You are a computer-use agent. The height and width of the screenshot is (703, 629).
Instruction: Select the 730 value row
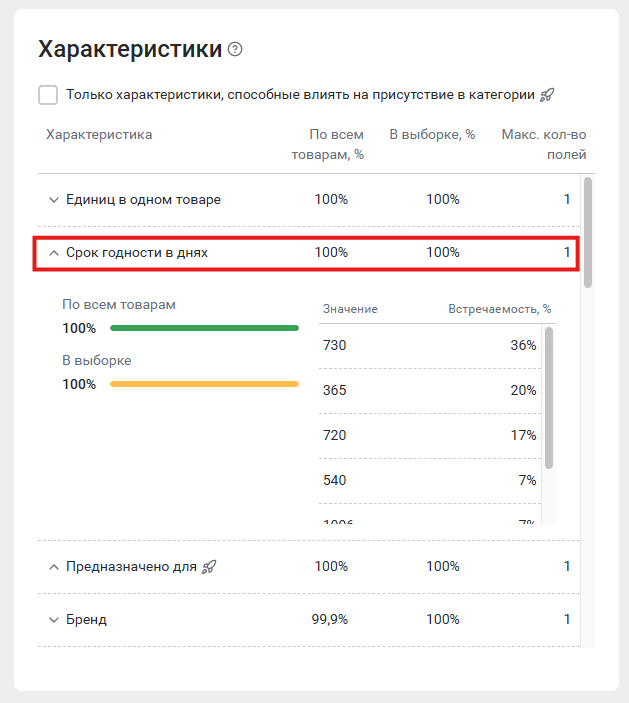430,346
